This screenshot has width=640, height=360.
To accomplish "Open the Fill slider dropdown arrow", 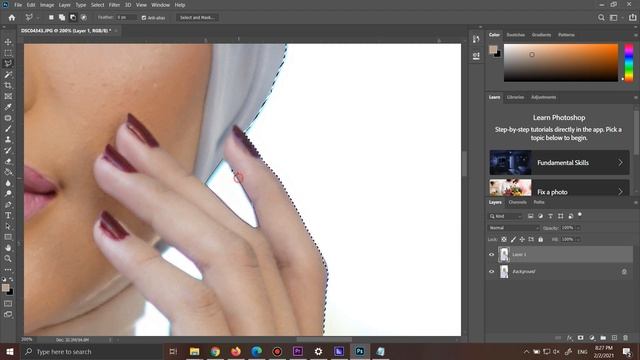I will (x=578, y=240).
